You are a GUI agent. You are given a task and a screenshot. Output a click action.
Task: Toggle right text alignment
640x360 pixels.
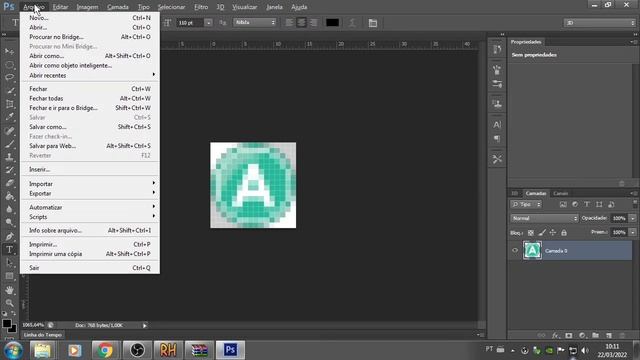(313, 23)
